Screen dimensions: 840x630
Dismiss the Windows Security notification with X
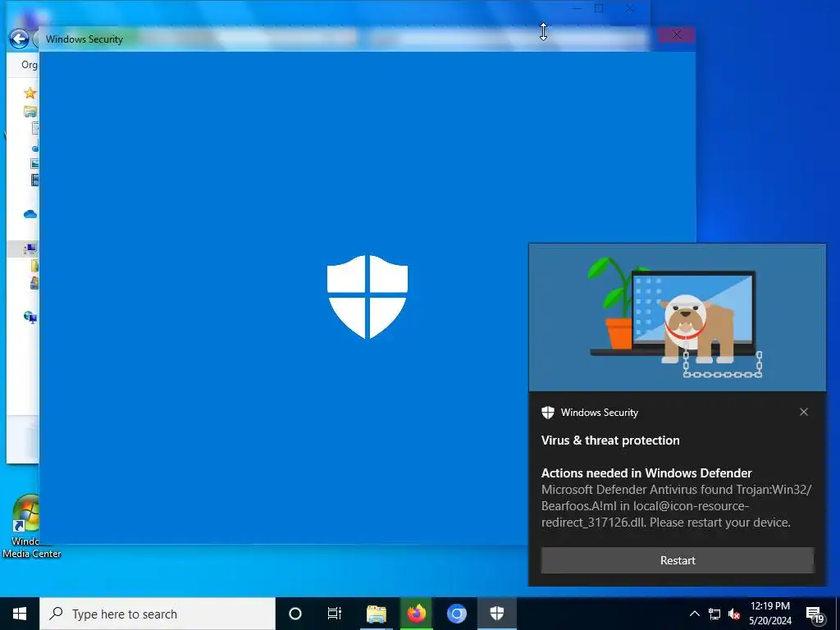(x=804, y=412)
